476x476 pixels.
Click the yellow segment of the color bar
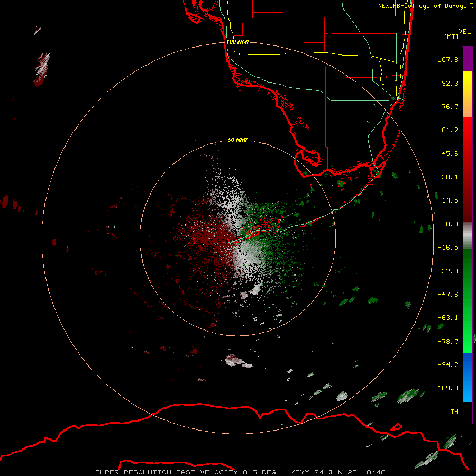point(467,94)
